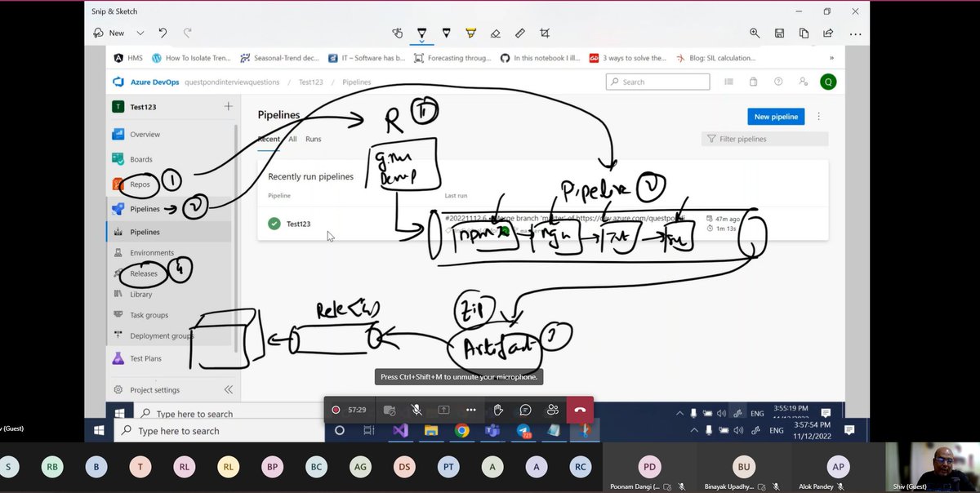Copy the snip to the clipboard
The width and height of the screenshot is (980, 493).
click(x=804, y=33)
